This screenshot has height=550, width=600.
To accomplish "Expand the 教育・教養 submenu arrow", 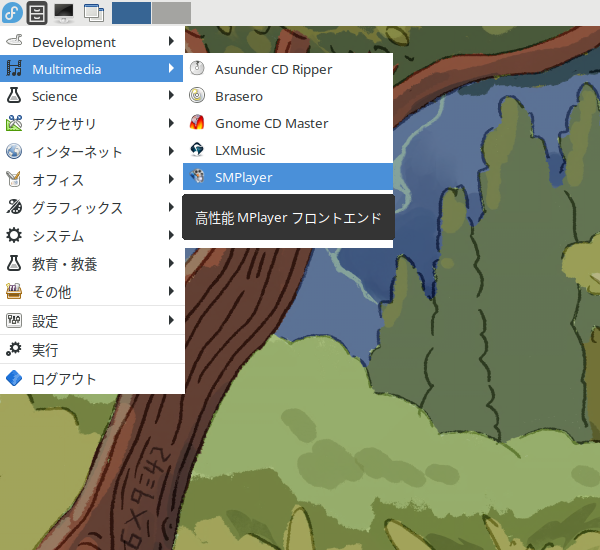I will click(x=171, y=264).
